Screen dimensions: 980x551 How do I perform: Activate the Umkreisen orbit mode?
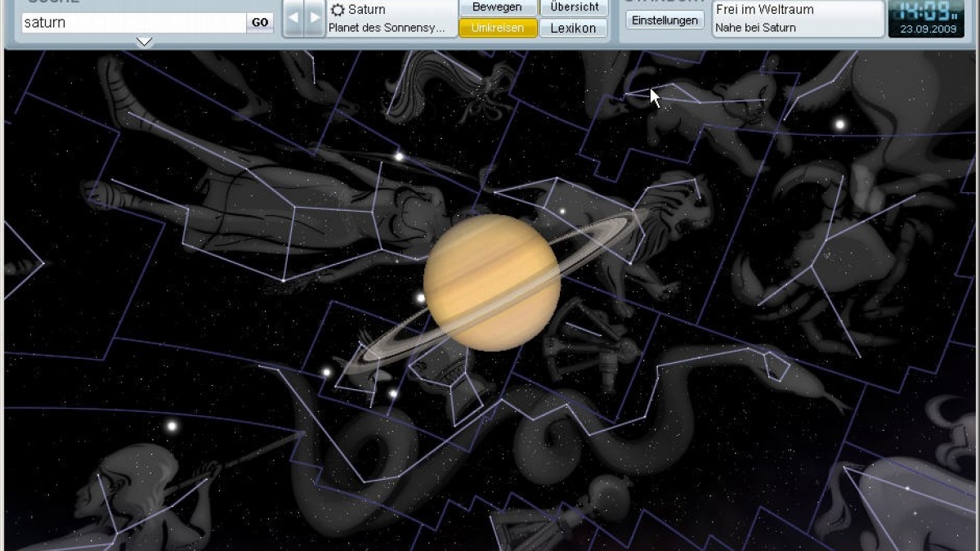498,28
